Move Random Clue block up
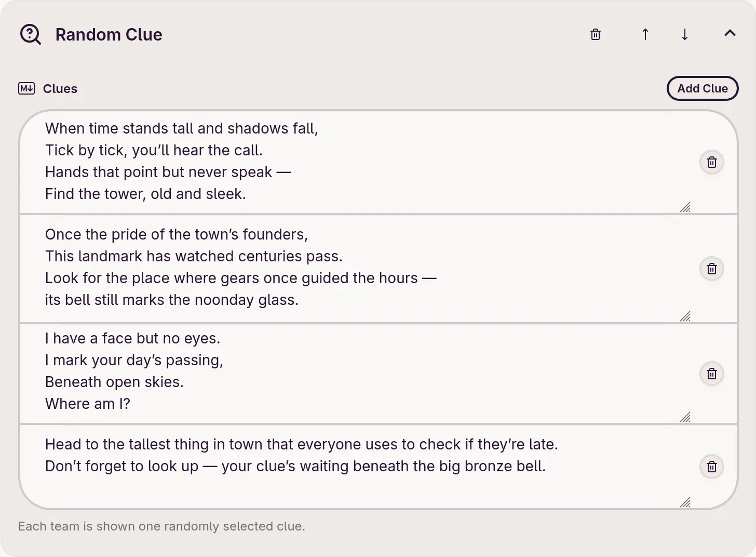756x557 pixels. coord(645,34)
